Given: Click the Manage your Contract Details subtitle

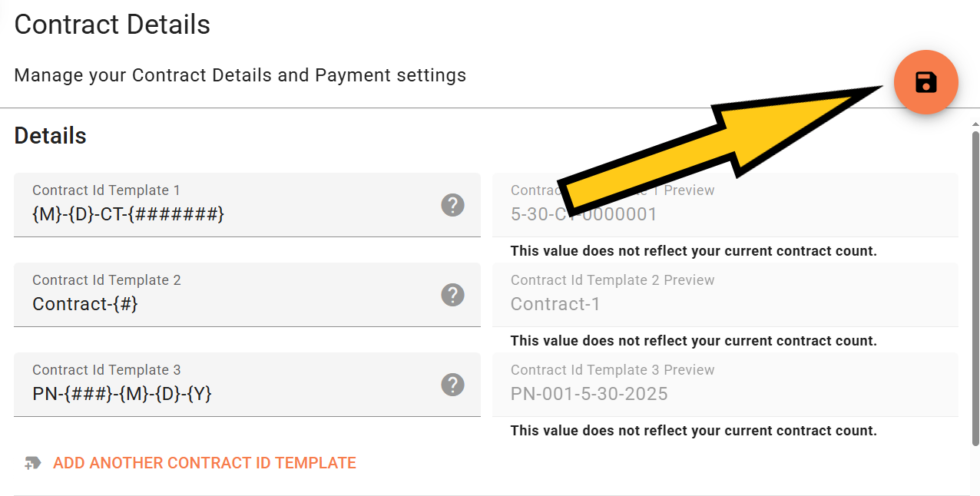Looking at the screenshot, I should (x=240, y=75).
